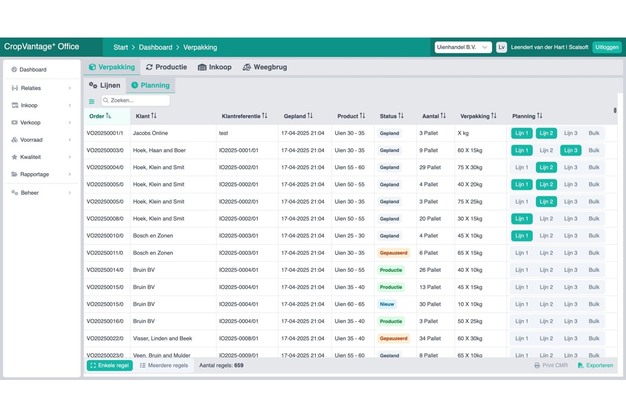
Task: Expand the Relaties sidebar menu
Action: 40,88
